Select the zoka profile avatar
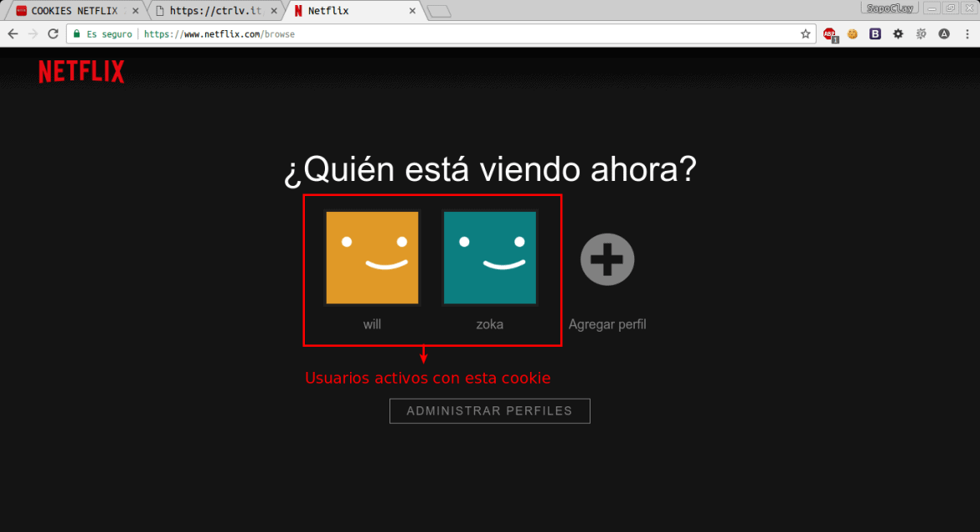 490,257
